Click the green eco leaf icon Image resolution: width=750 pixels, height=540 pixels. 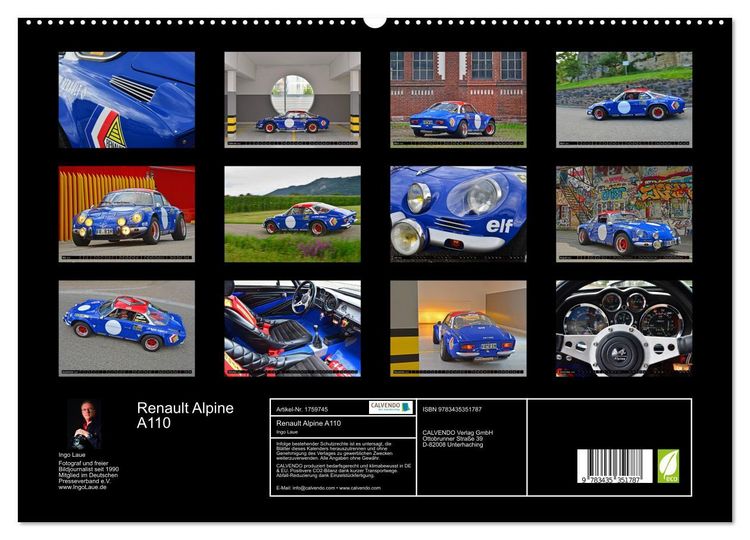coord(668,466)
